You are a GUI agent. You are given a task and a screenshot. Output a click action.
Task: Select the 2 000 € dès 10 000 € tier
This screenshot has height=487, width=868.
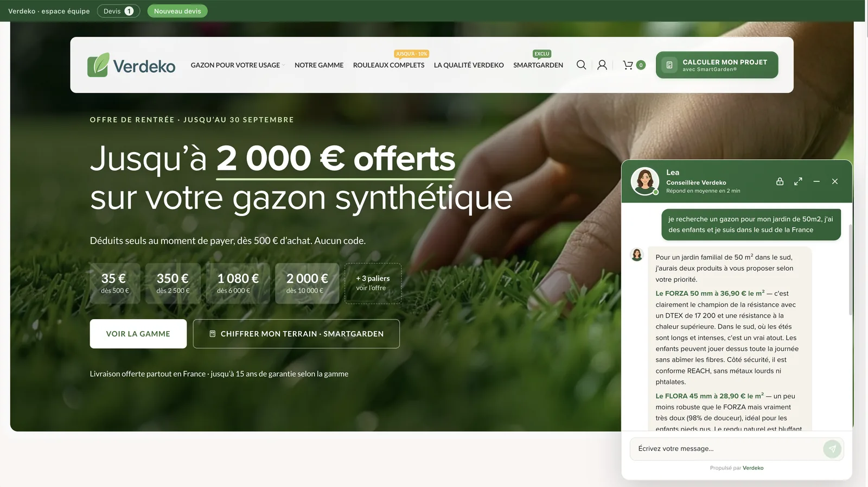click(x=307, y=283)
